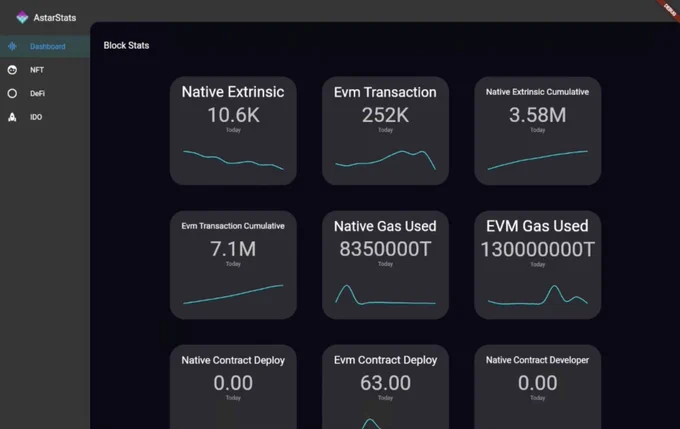Image resolution: width=680 pixels, height=429 pixels.
Task: Click the 10.6K value
Action: (x=233, y=115)
